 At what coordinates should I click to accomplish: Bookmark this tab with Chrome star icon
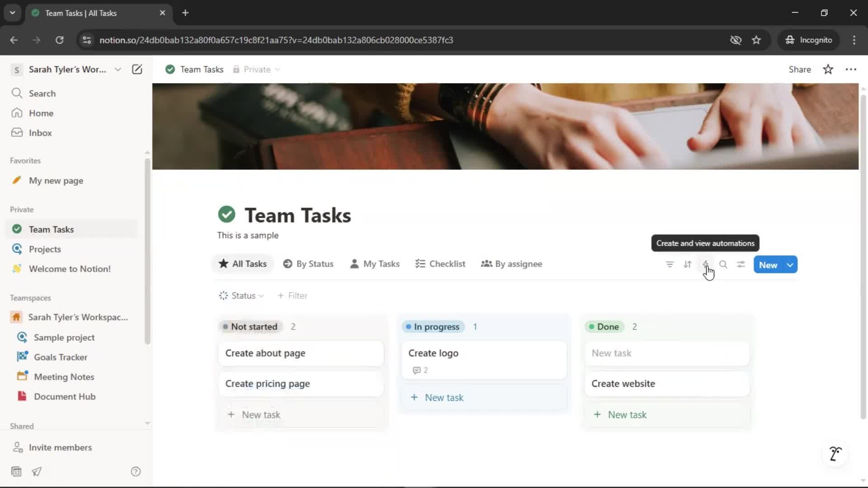click(756, 40)
